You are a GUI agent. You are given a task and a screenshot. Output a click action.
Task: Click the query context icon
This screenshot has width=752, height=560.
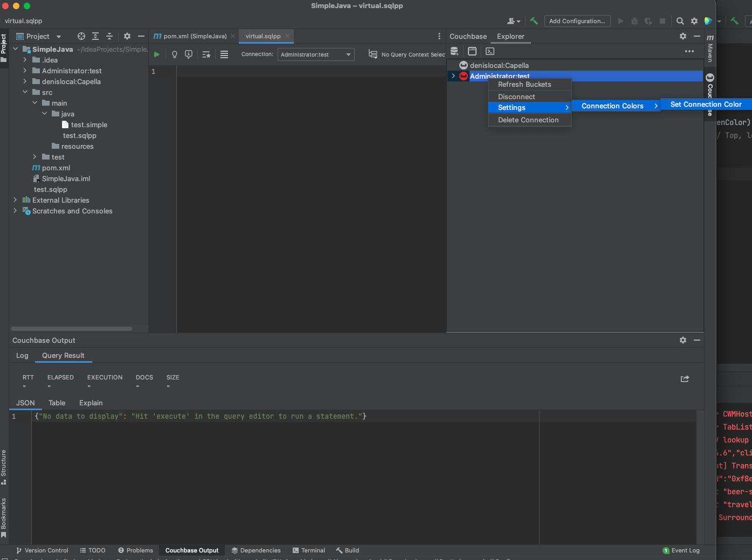[x=373, y=54]
